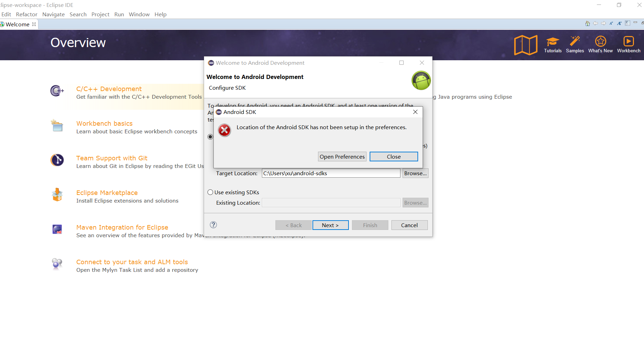
Task: Click the help question mark icon in wizard
Action: (x=213, y=225)
